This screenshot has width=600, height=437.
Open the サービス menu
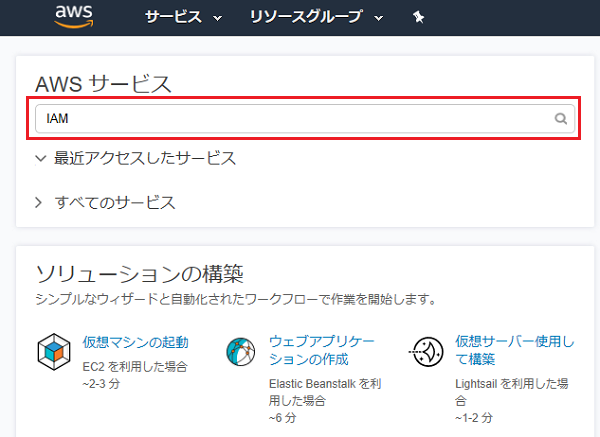pyautogui.click(x=183, y=17)
